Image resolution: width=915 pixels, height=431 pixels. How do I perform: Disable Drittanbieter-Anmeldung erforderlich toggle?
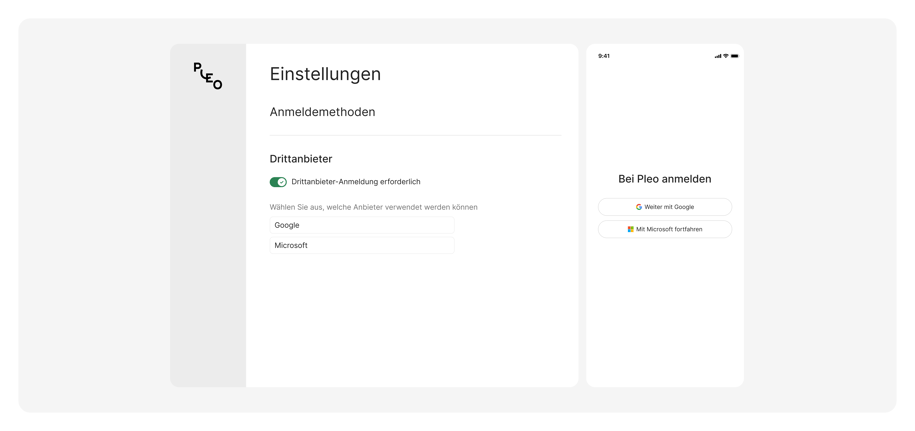click(278, 182)
